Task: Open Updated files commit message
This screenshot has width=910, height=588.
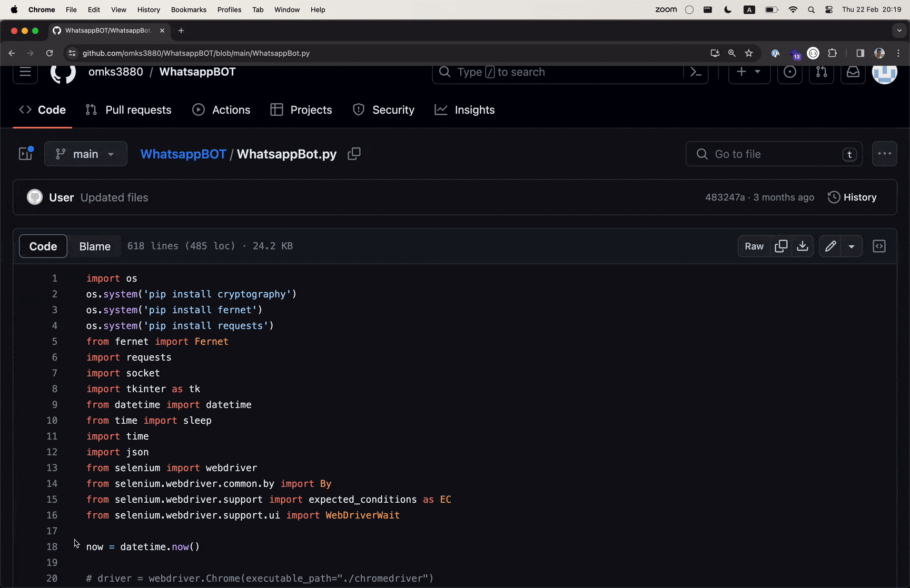Action: [114, 197]
